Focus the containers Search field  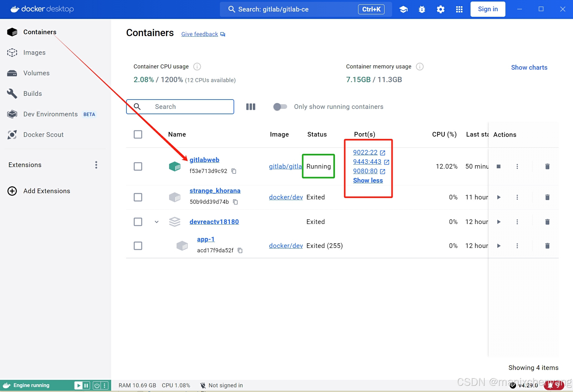180,107
